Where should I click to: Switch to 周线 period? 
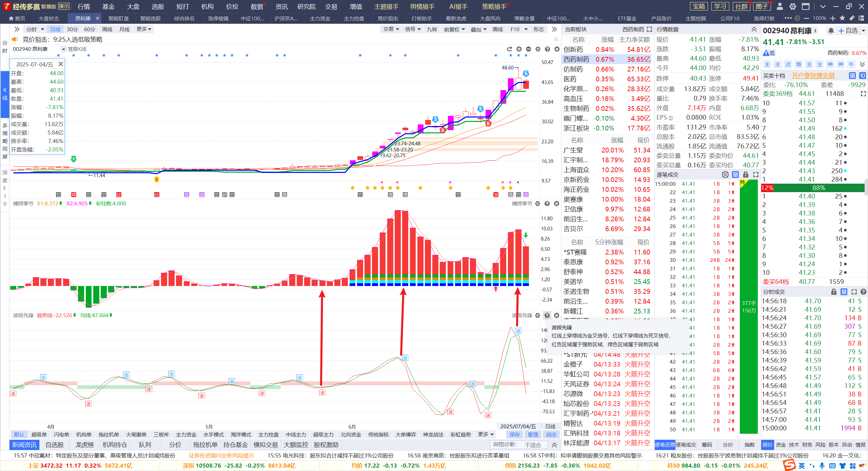(x=107, y=29)
